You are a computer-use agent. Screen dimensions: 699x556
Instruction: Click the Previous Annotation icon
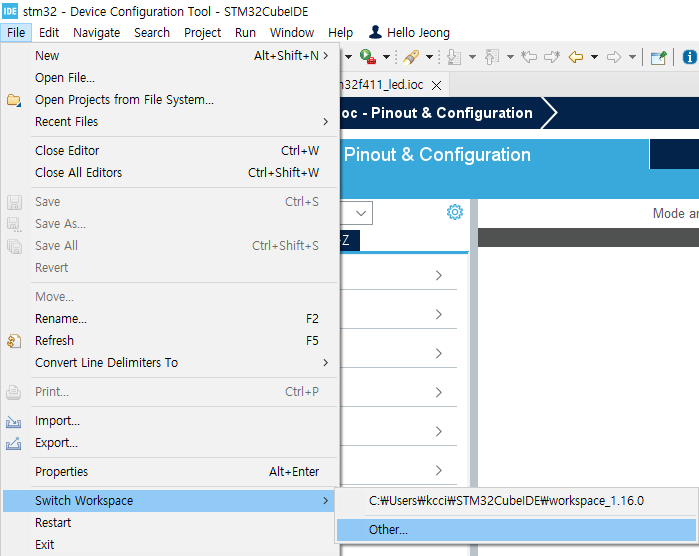pos(492,57)
